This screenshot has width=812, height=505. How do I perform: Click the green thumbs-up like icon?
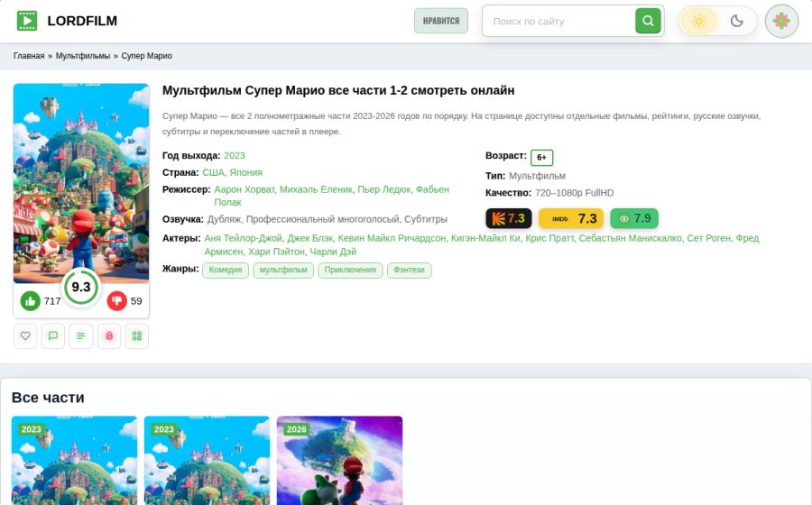coord(31,300)
